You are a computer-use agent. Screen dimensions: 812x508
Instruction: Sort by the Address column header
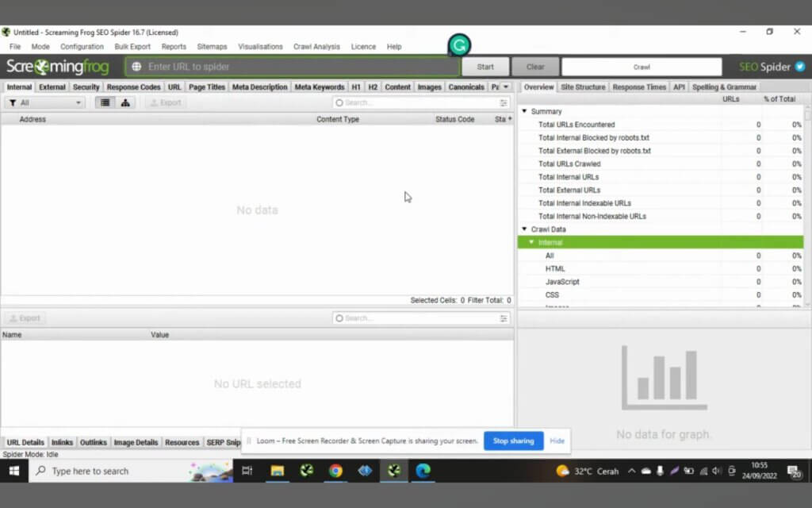click(x=33, y=119)
